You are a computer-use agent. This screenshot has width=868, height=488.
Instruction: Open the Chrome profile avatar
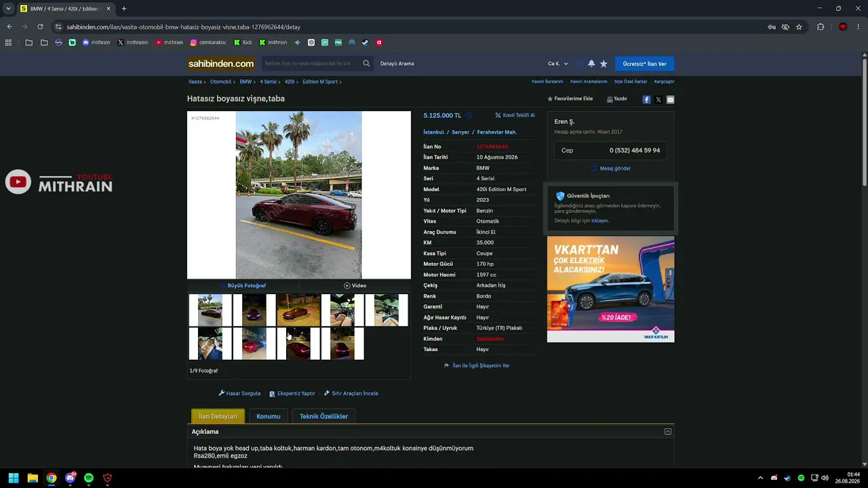843,27
